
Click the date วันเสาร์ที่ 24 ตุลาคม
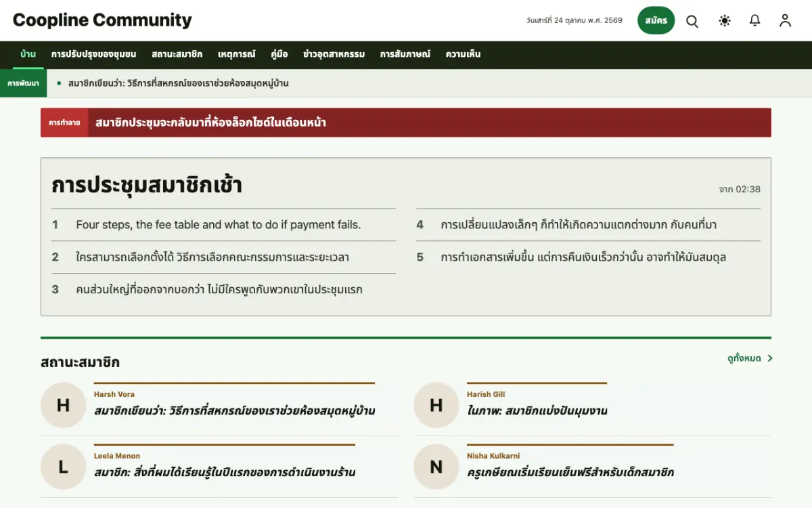click(x=574, y=20)
